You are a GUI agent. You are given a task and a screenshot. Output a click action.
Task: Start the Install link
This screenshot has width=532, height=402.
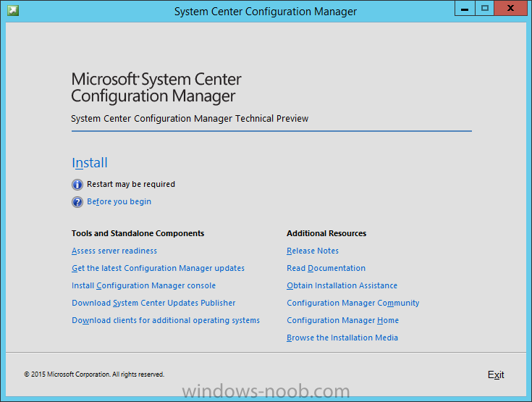[90, 163]
